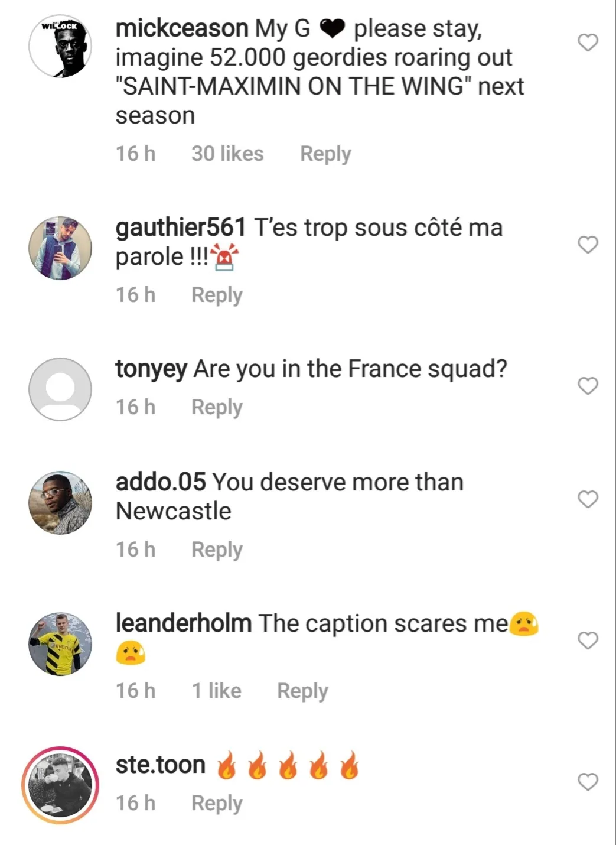Reply to ste.toon's comment
Viewport: 616px width, 845px height.
(217, 803)
